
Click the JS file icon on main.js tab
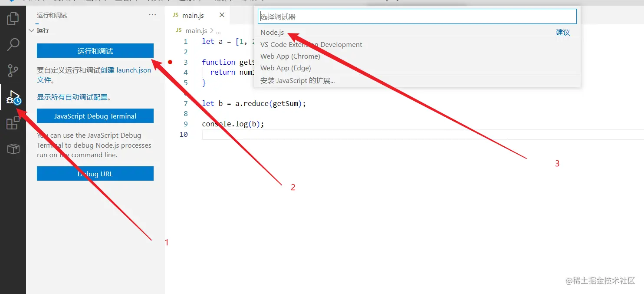[x=176, y=15]
